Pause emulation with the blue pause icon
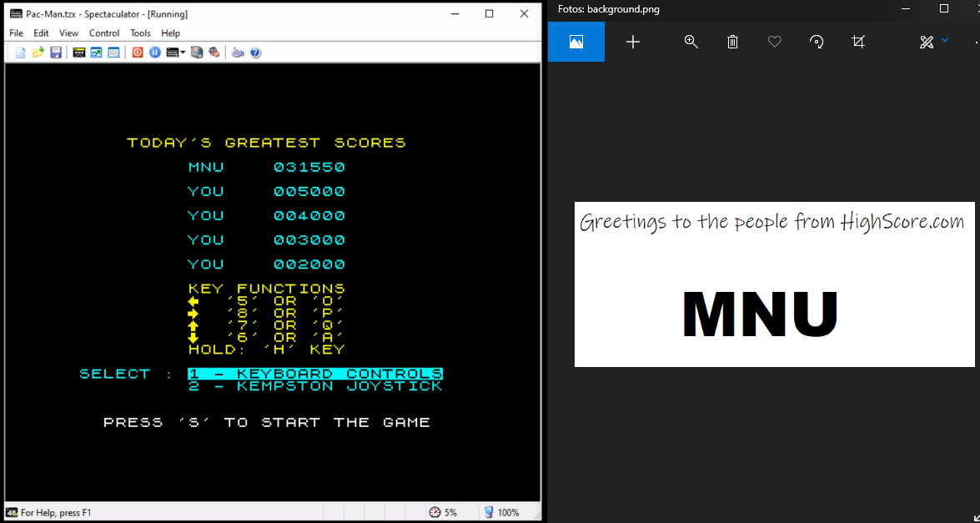 (x=155, y=53)
